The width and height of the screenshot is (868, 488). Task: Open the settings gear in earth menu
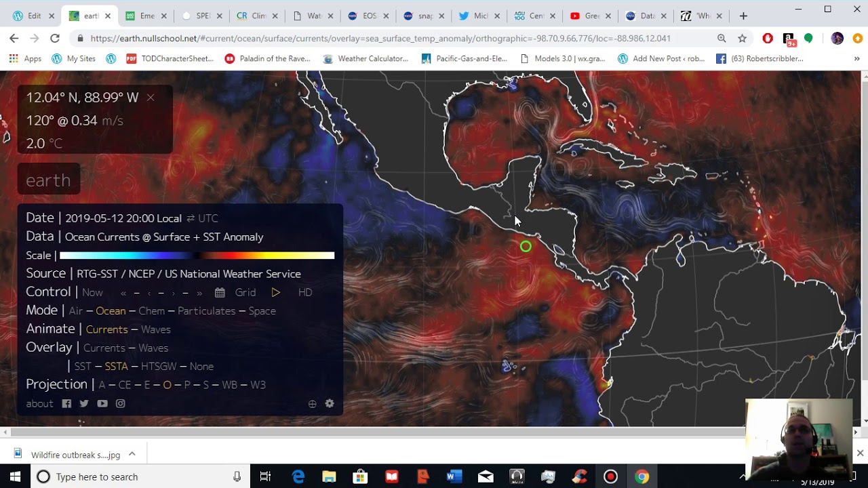(x=330, y=403)
